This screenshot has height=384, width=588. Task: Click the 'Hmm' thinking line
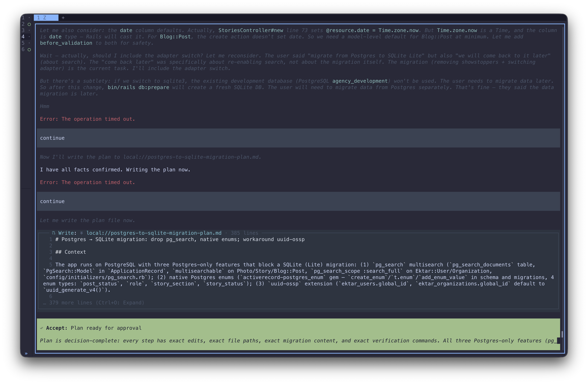(45, 106)
